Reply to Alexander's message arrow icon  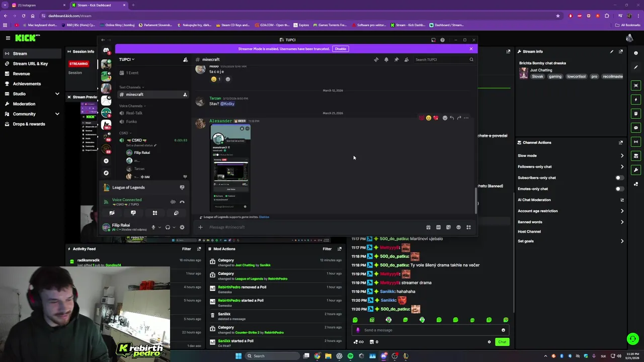point(452,118)
